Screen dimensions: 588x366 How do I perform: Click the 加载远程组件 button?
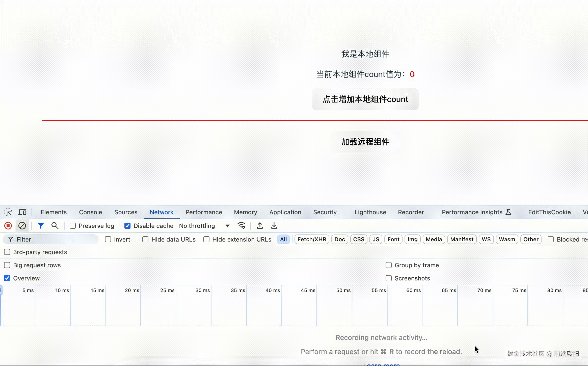(365, 142)
